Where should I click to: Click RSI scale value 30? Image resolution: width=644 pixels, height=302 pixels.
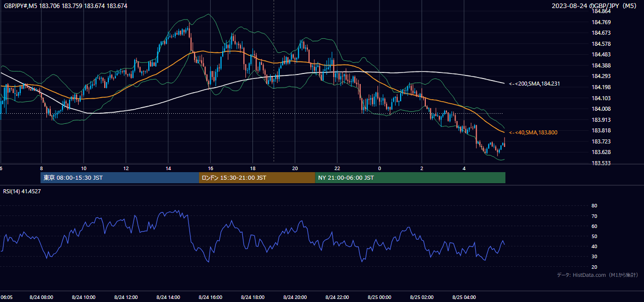(x=594, y=257)
